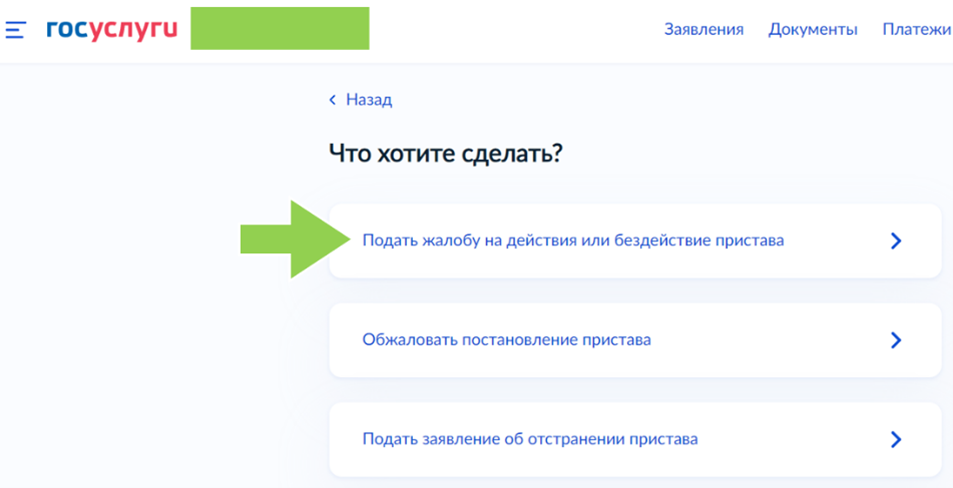Open the Платежи section
Viewport: 953px width, 488px height.
[x=915, y=29]
